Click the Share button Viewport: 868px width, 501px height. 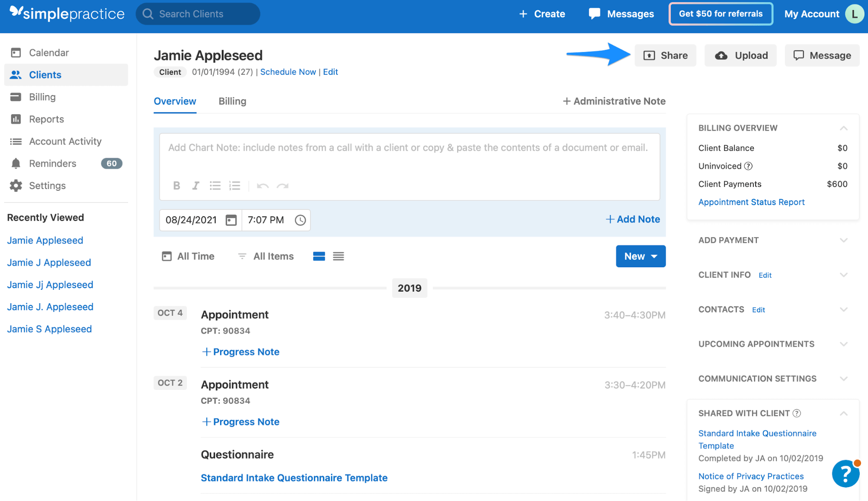(665, 56)
